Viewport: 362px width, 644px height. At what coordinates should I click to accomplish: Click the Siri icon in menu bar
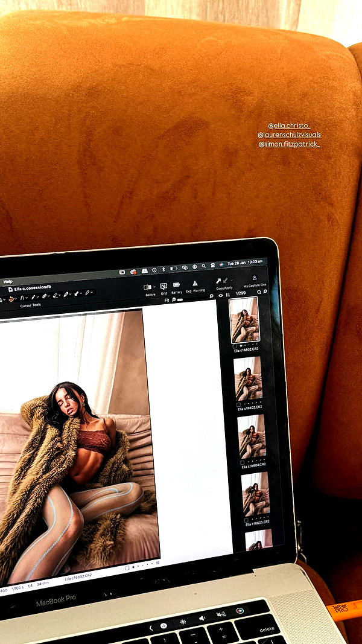(x=221, y=264)
